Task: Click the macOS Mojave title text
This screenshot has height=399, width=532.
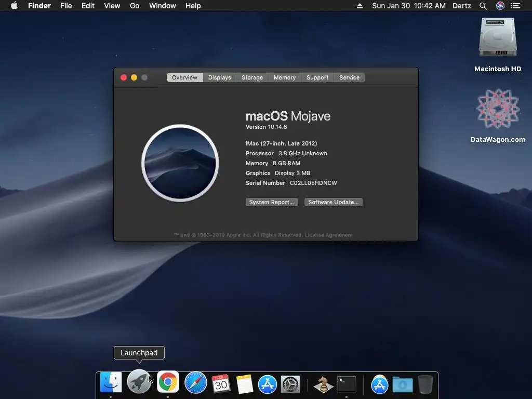Action: pyautogui.click(x=288, y=116)
